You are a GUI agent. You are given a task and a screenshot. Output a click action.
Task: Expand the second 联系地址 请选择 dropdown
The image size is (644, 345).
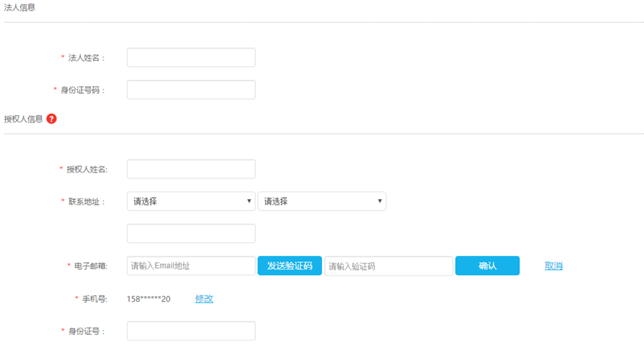tap(321, 201)
